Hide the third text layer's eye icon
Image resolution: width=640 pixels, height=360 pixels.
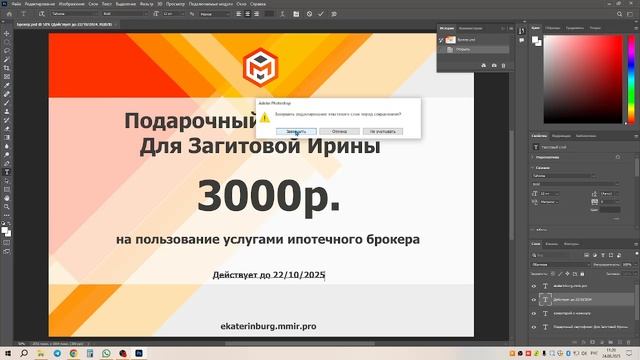(x=533, y=313)
